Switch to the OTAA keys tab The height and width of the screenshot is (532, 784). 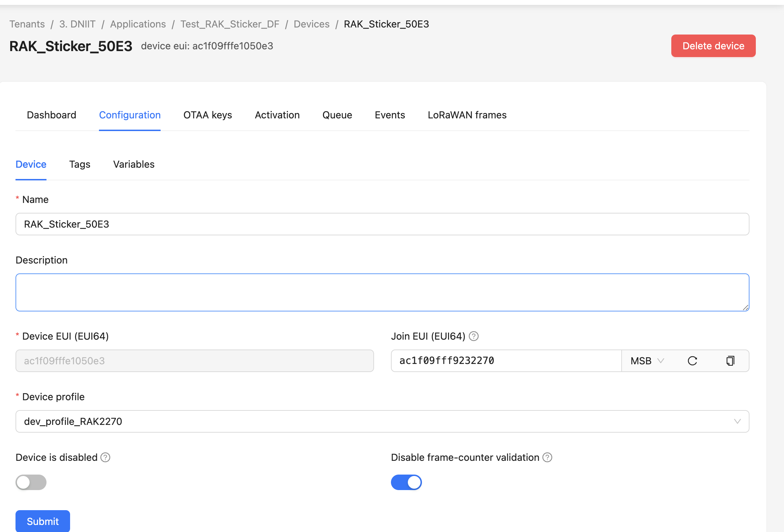(207, 115)
